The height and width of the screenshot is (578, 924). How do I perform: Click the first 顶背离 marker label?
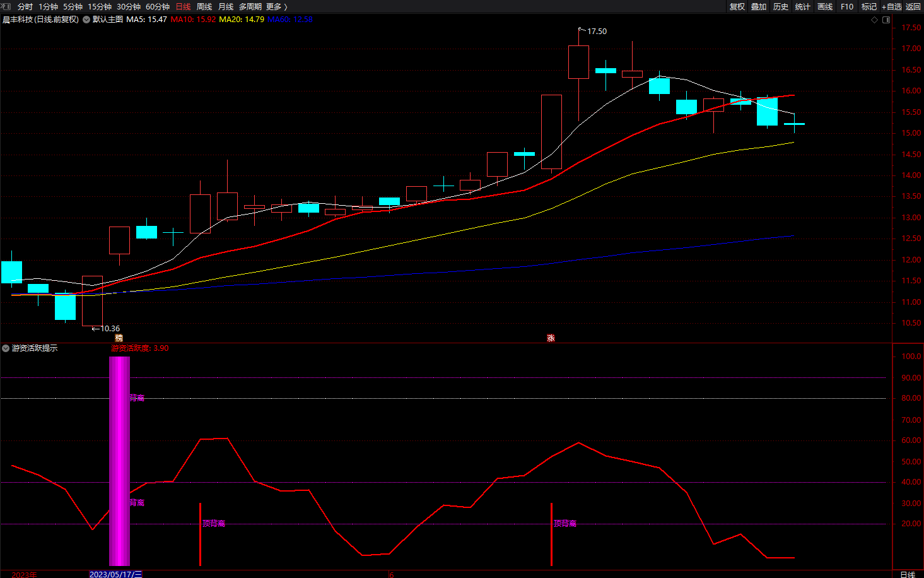(x=214, y=524)
